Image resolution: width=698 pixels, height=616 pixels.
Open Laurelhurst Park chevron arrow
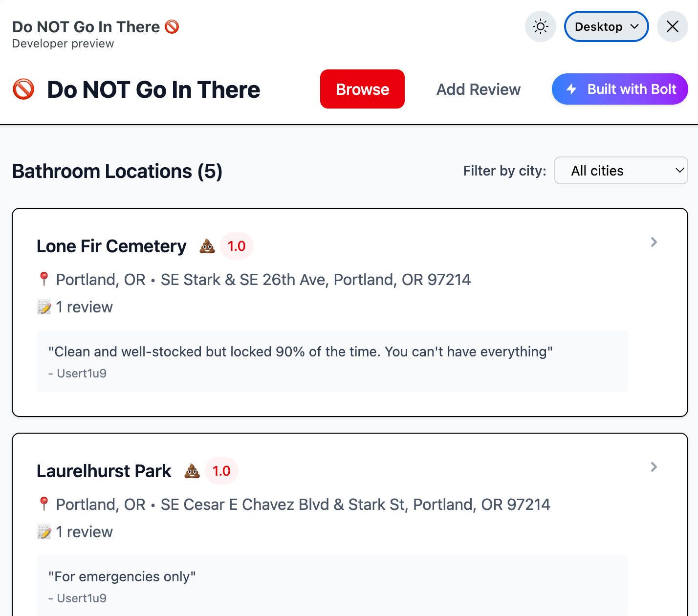(654, 467)
